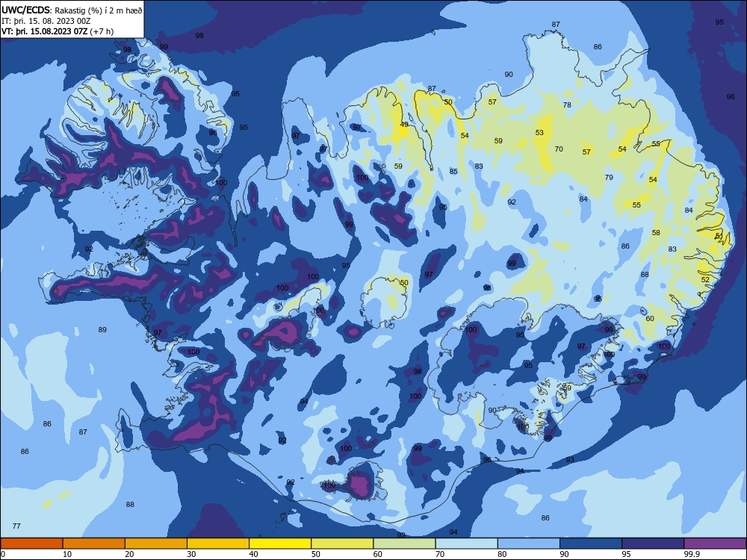The height and width of the screenshot is (560, 747).
Task: Click the '85' humidity value on the map
Action: coord(453,172)
